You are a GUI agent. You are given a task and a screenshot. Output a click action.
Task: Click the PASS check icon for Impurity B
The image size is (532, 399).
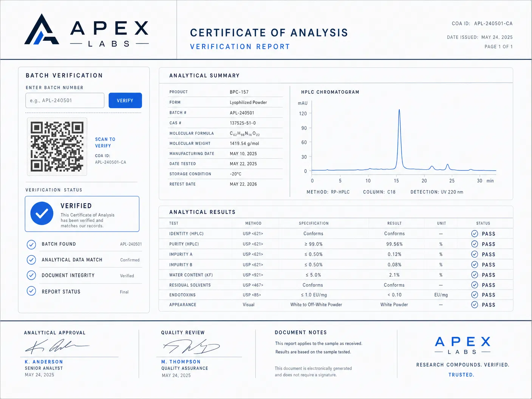tap(475, 264)
